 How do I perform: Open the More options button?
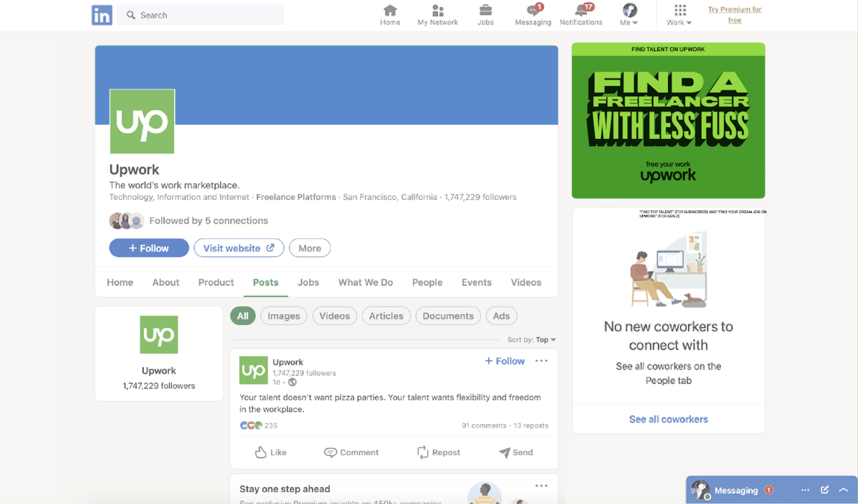(309, 248)
